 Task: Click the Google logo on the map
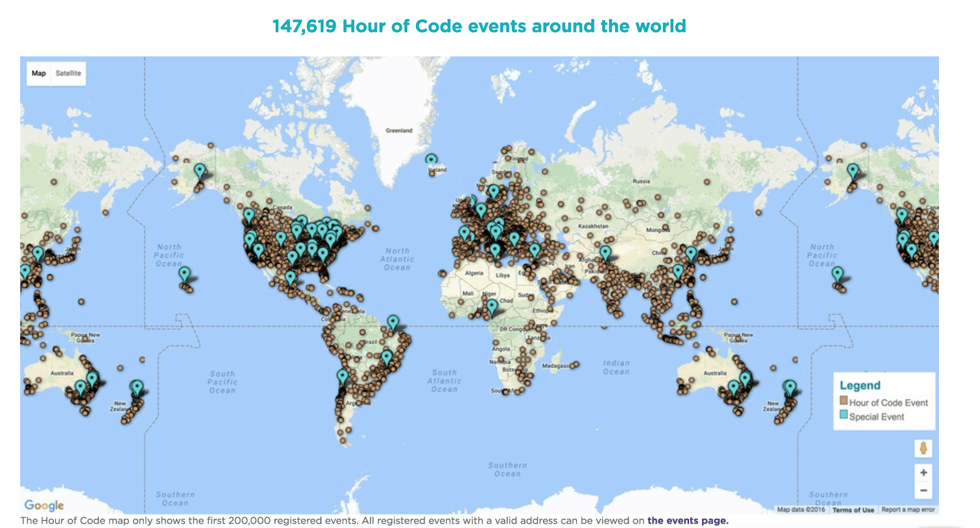point(44,505)
